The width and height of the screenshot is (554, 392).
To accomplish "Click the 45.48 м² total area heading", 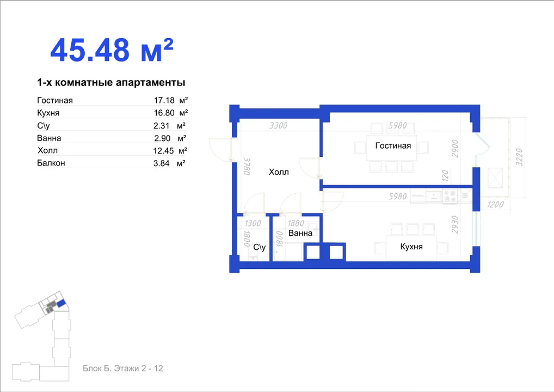I will tap(112, 50).
